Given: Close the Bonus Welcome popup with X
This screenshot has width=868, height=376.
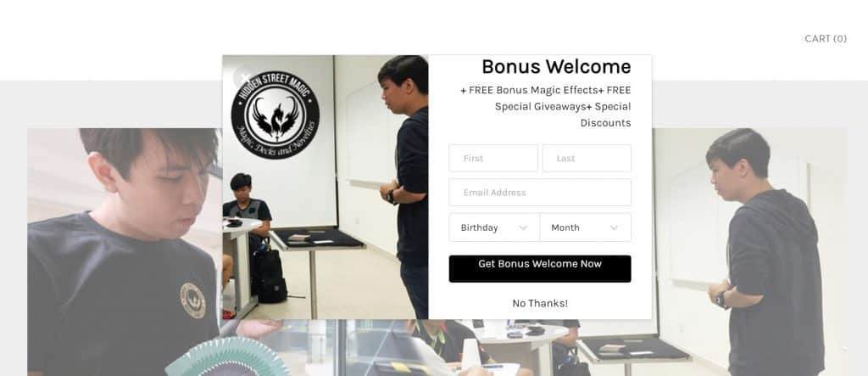Looking at the screenshot, I should pos(243,77).
